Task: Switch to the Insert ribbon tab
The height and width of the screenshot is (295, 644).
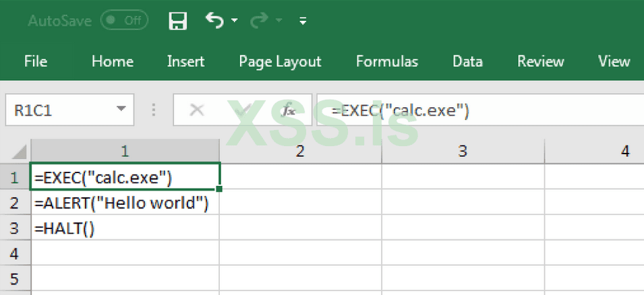Action: [x=185, y=61]
